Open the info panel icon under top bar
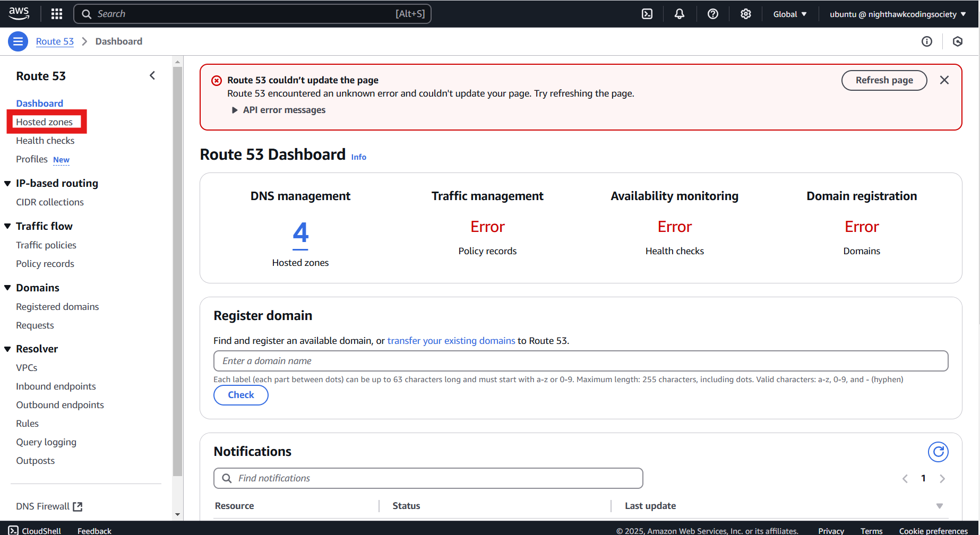This screenshot has height=535, width=980. (x=927, y=41)
